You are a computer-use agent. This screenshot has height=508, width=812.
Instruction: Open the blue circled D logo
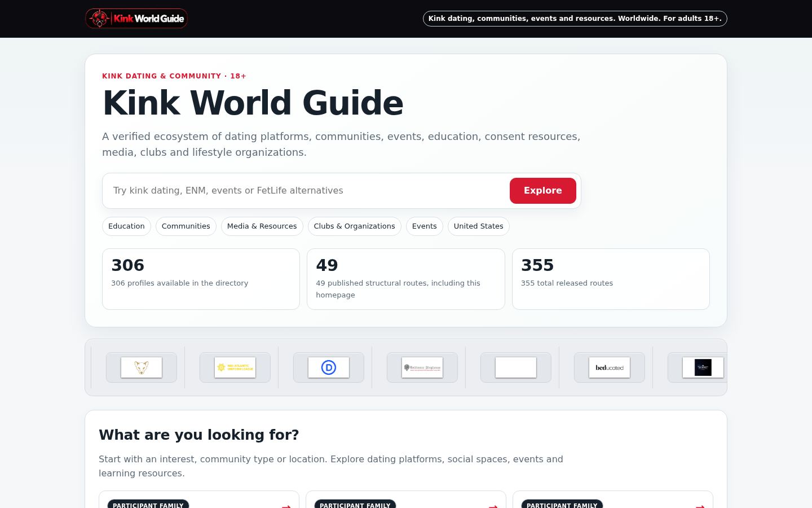(329, 367)
